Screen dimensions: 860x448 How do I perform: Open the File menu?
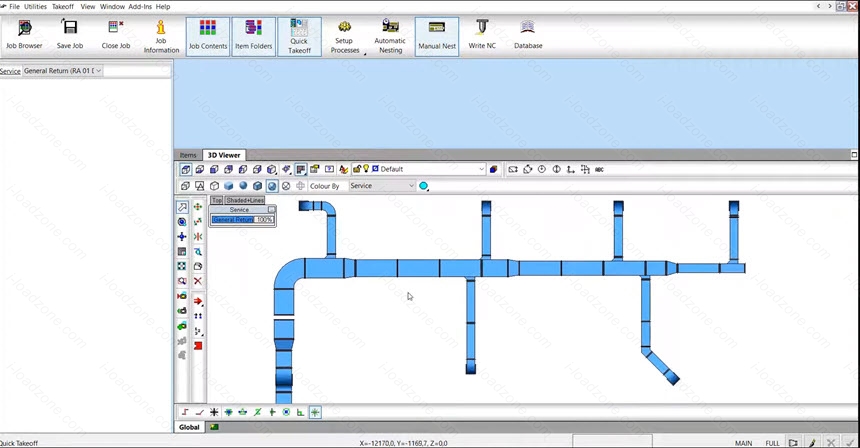(x=14, y=7)
